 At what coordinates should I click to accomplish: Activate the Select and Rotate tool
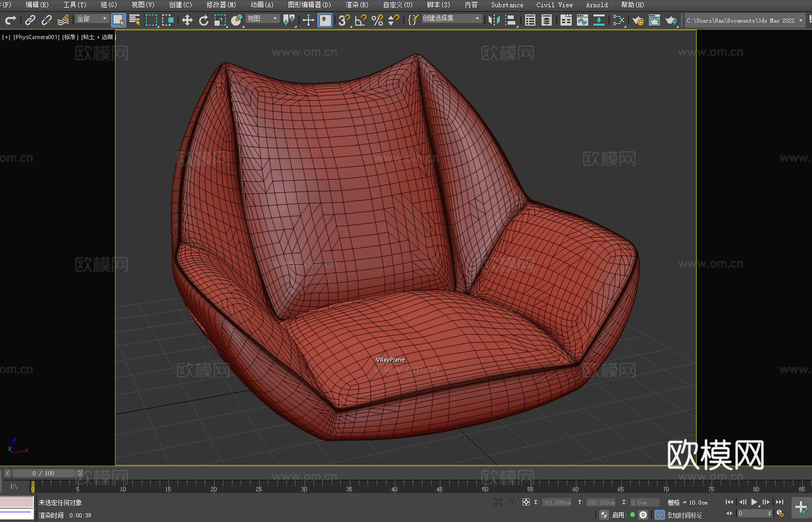(204, 20)
